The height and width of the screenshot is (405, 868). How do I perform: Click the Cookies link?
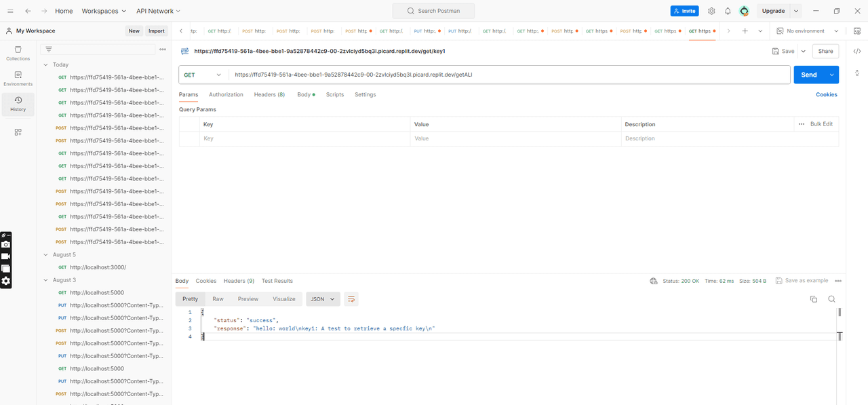pyautogui.click(x=826, y=95)
